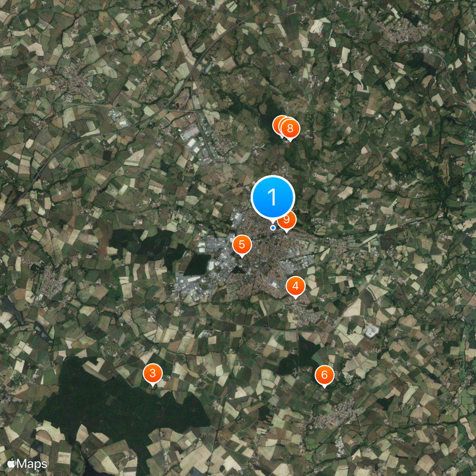476x476 pixels.
Task: Click the rectangular dark woodland west of town
Action: coord(198,265)
